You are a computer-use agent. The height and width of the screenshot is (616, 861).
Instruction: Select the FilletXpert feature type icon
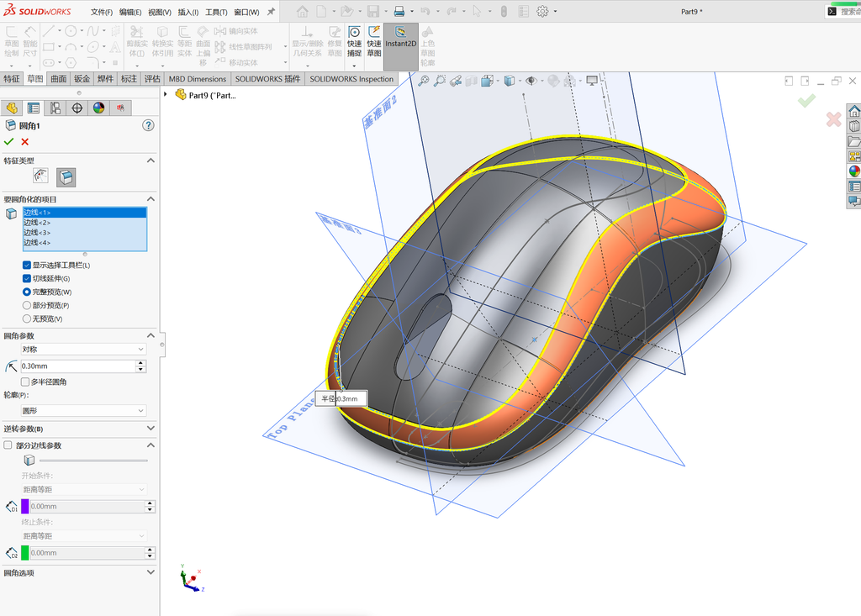point(40,176)
